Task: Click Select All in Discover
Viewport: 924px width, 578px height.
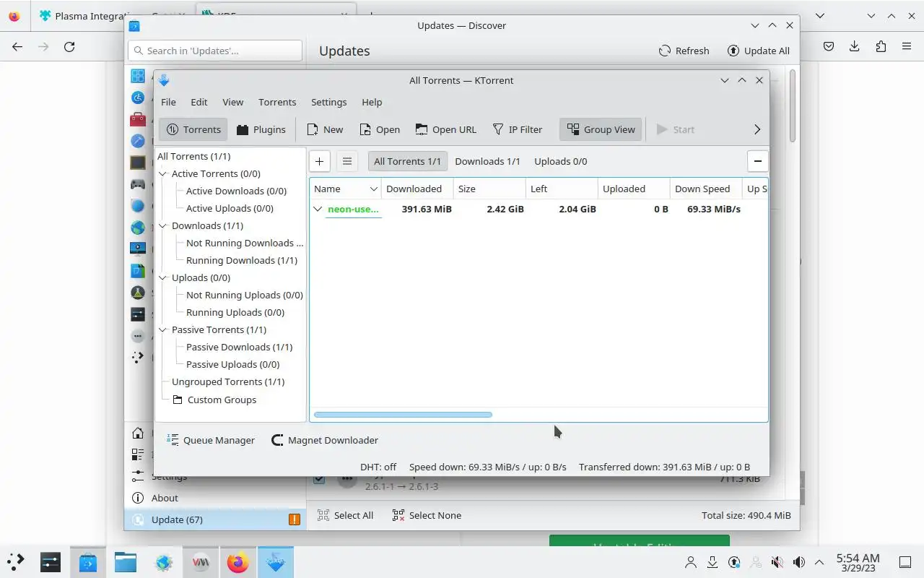Action: (x=345, y=515)
